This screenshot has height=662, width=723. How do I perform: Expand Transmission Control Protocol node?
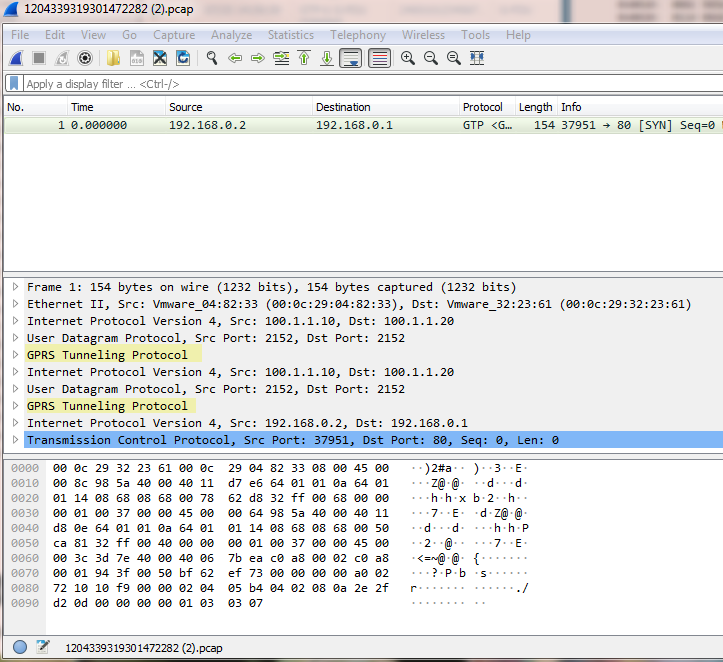click(15, 440)
